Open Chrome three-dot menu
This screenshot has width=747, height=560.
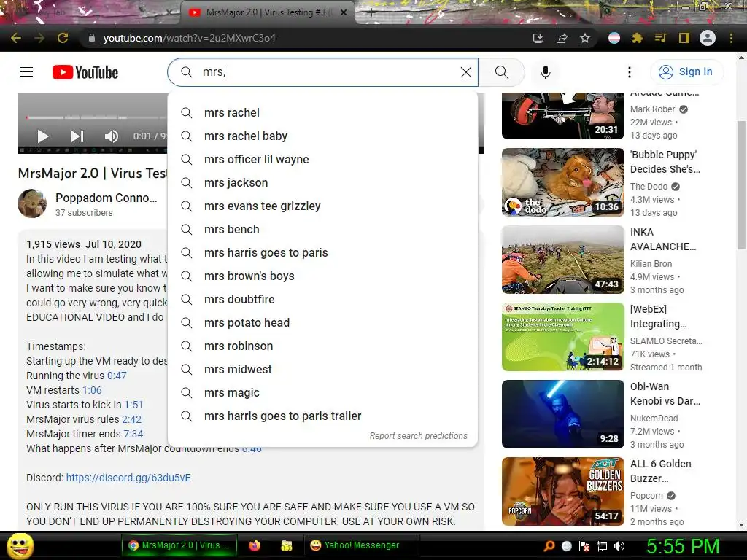[731, 38]
